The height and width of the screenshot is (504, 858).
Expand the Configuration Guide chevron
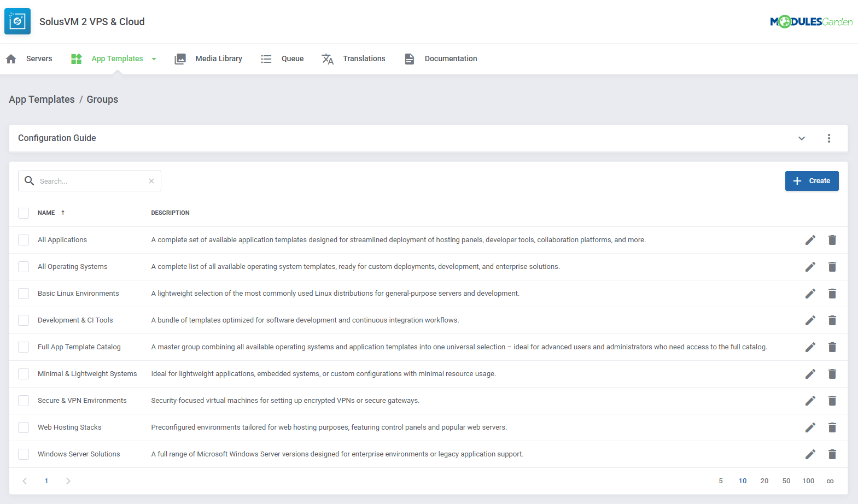(801, 138)
